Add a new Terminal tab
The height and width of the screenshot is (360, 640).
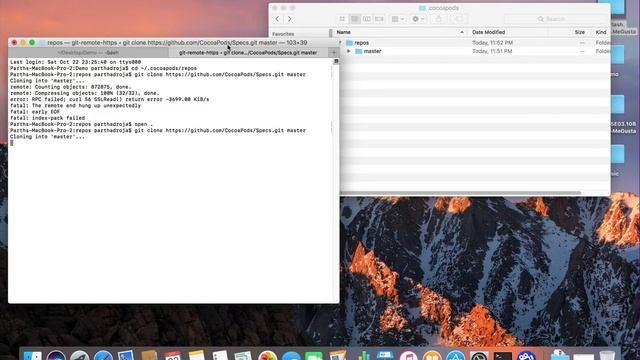point(333,53)
